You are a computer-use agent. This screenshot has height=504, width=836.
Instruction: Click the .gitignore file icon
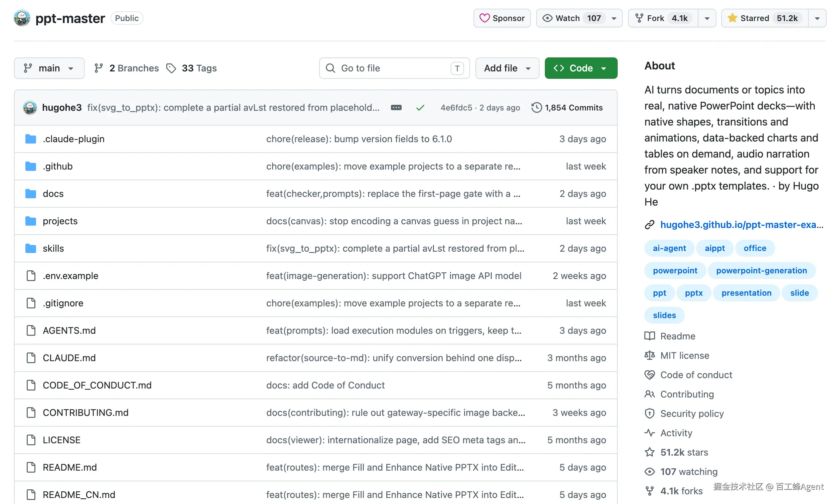[x=31, y=303]
